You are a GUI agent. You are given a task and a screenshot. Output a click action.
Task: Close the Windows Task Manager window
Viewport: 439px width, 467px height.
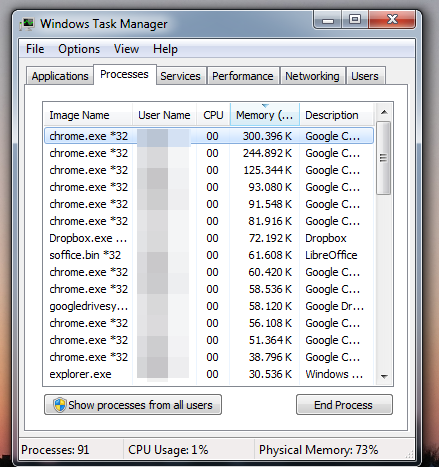click(x=392, y=19)
